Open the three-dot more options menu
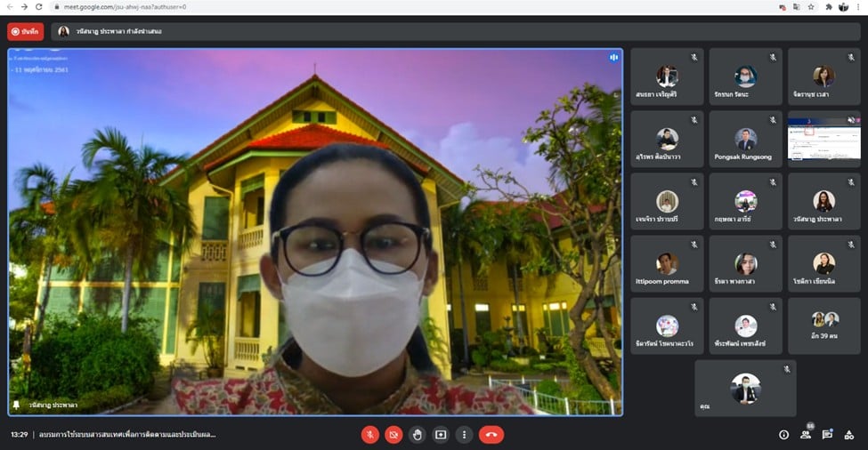The image size is (868, 450). click(464, 435)
